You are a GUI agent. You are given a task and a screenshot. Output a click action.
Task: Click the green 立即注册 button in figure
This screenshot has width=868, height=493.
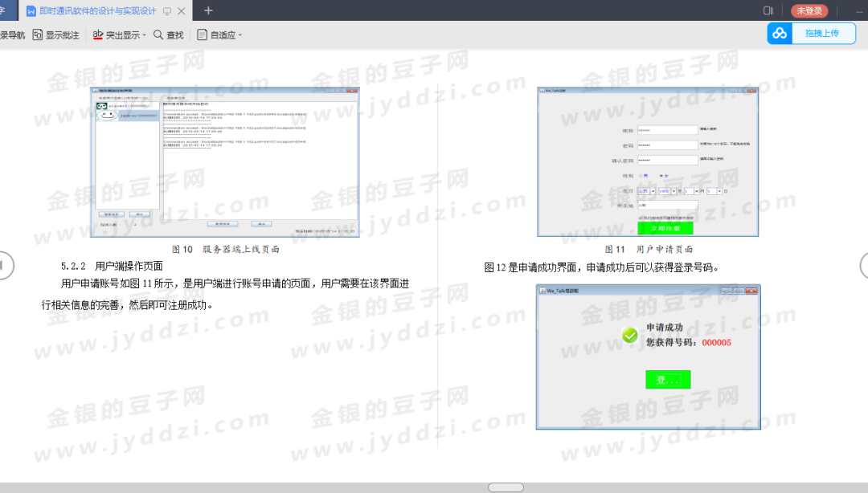[x=665, y=228]
